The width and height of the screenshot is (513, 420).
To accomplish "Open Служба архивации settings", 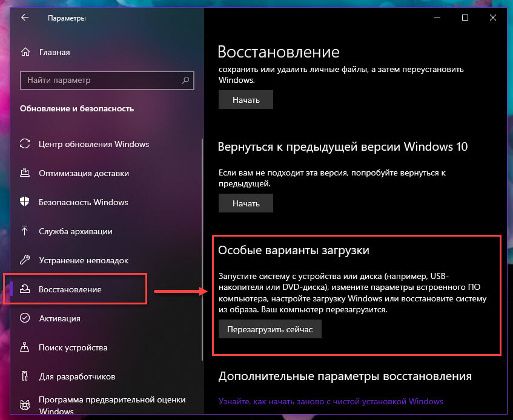I will [76, 231].
